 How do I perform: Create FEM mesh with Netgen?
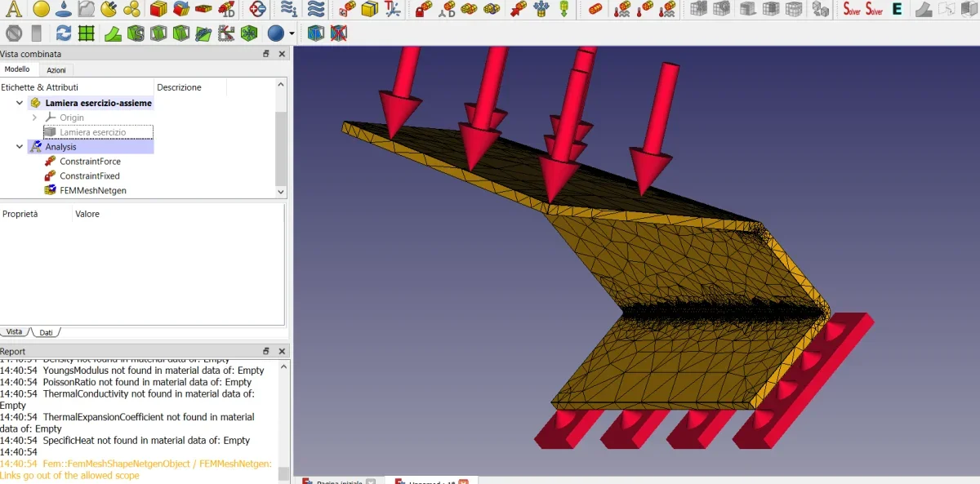point(698,9)
